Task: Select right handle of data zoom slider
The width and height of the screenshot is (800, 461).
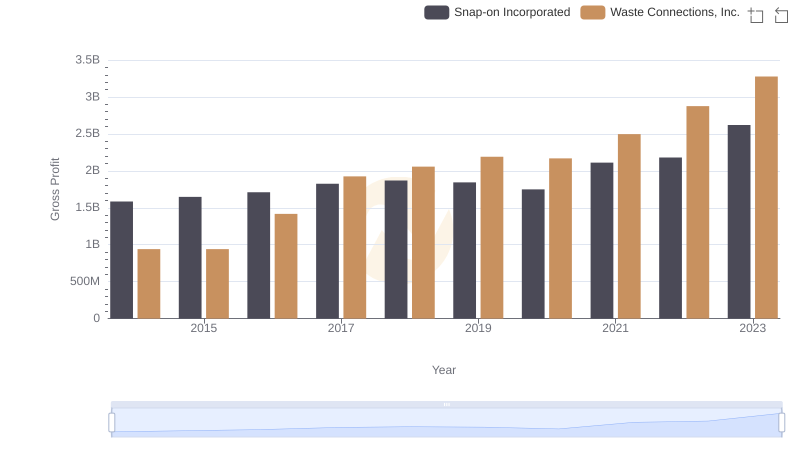Action: tap(781, 422)
